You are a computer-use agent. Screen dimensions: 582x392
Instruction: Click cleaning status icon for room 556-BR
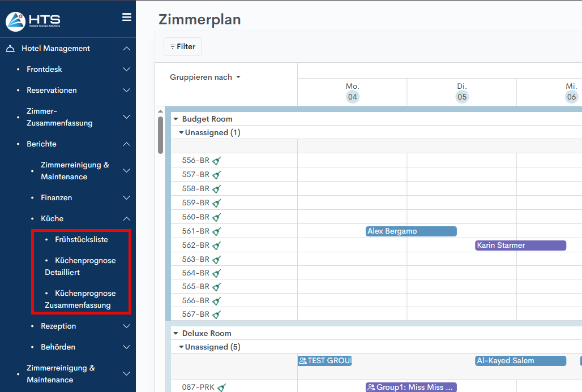(x=216, y=161)
